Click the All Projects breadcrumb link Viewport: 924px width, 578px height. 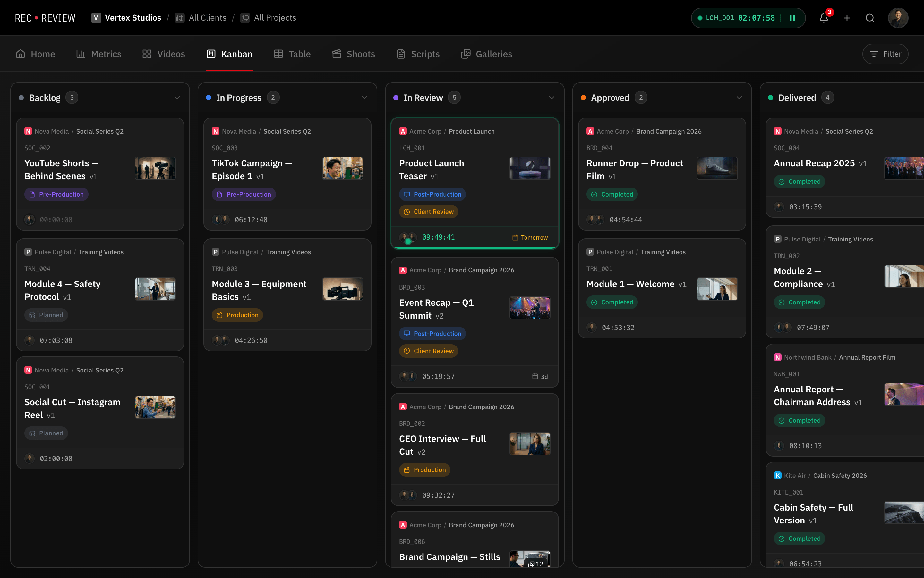pos(275,18)
